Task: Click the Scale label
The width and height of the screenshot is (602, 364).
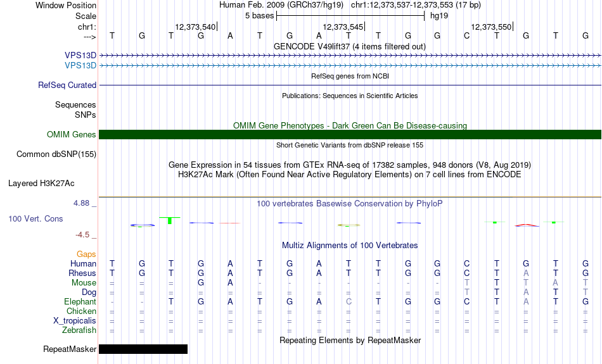Action: 86,16
